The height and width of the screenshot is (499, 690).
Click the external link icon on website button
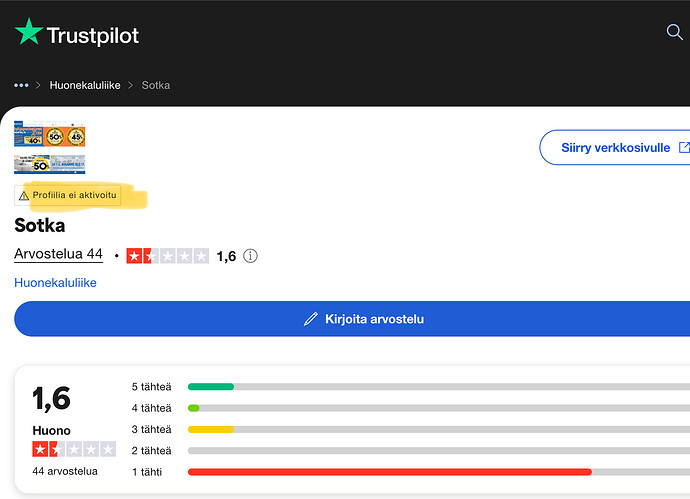click(x=684, y=147)
